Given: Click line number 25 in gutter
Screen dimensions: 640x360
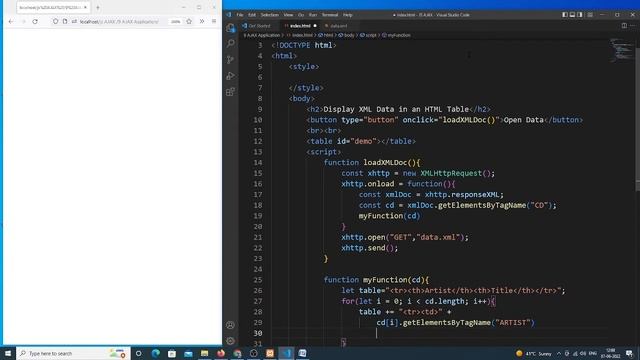Looking at the screenshot, I should (257, 280).
